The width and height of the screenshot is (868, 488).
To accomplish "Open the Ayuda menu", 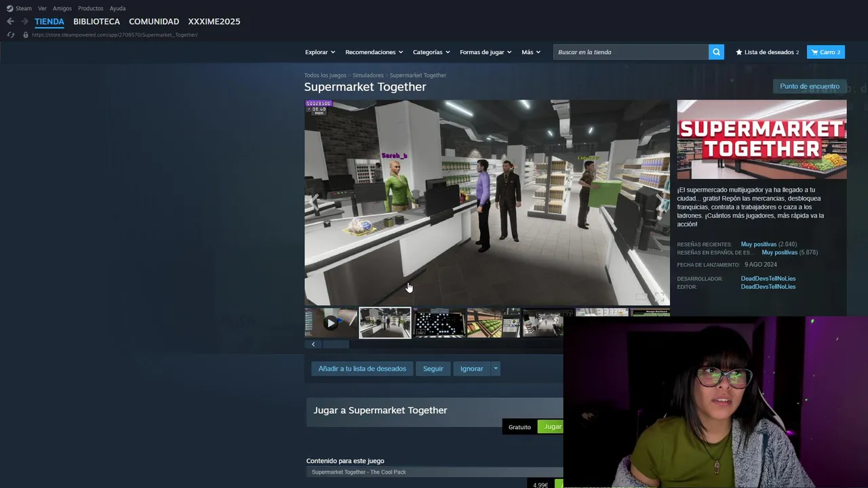I will click(x=117, y=8).
